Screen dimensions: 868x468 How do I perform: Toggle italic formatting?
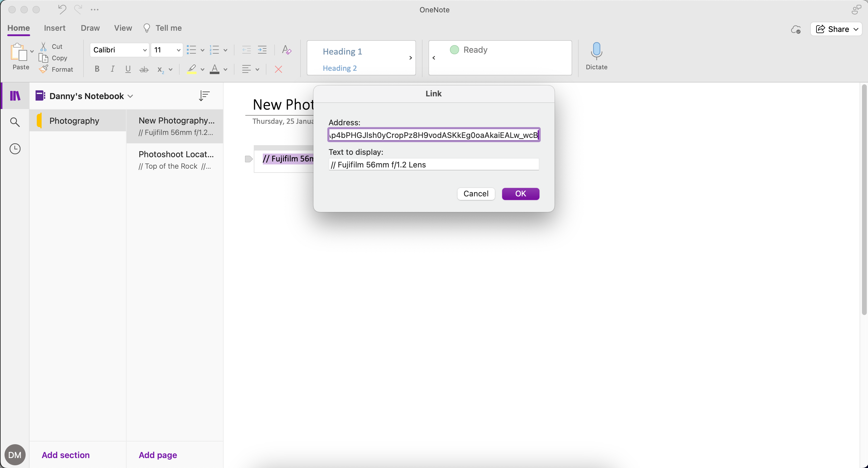tap(112, 69)
